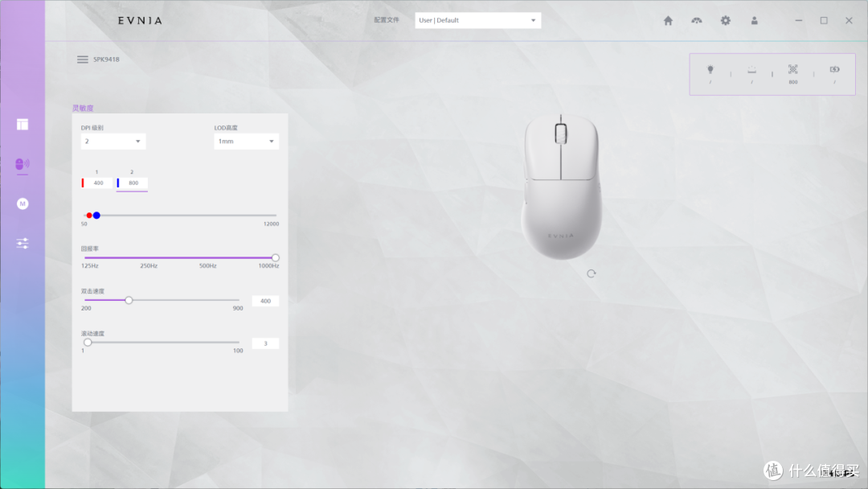The image size is (868, 489).
Task: Open the sliders adjustment sidebar icon
Action: tap(23, 243)
